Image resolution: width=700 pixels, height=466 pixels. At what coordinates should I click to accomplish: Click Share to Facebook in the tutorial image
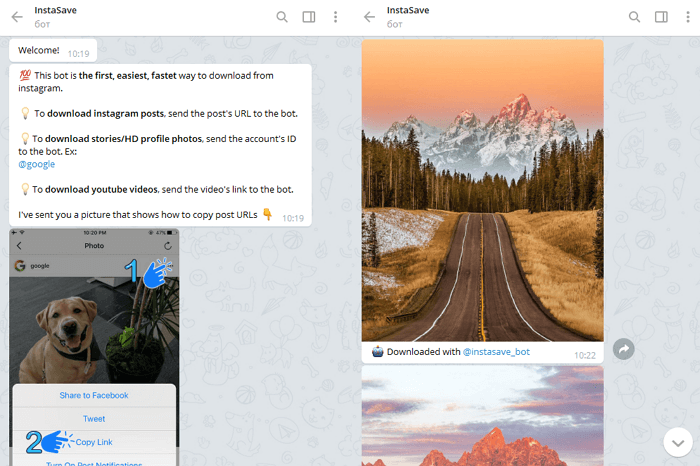click(x=94, y=395)
